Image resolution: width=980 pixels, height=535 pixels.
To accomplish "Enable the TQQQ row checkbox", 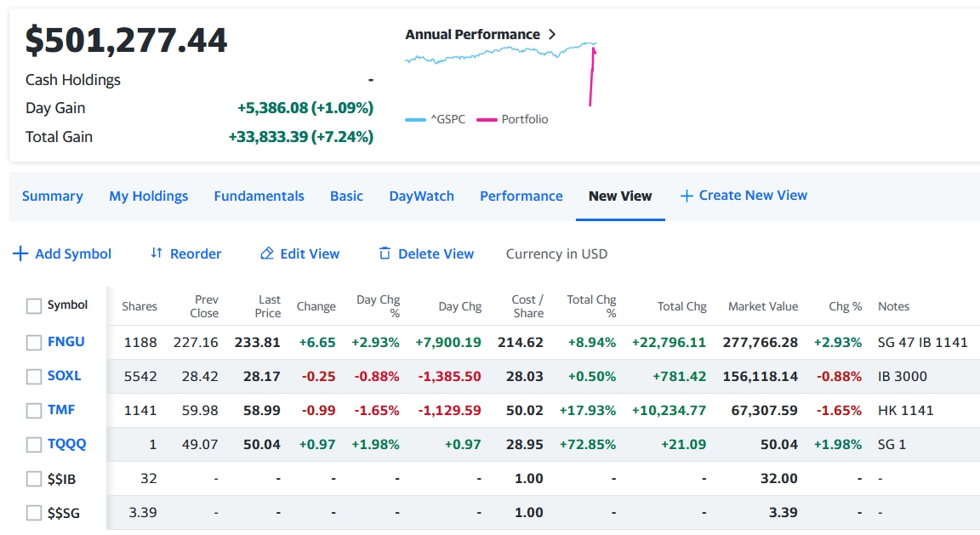I will tap(34, 445).
